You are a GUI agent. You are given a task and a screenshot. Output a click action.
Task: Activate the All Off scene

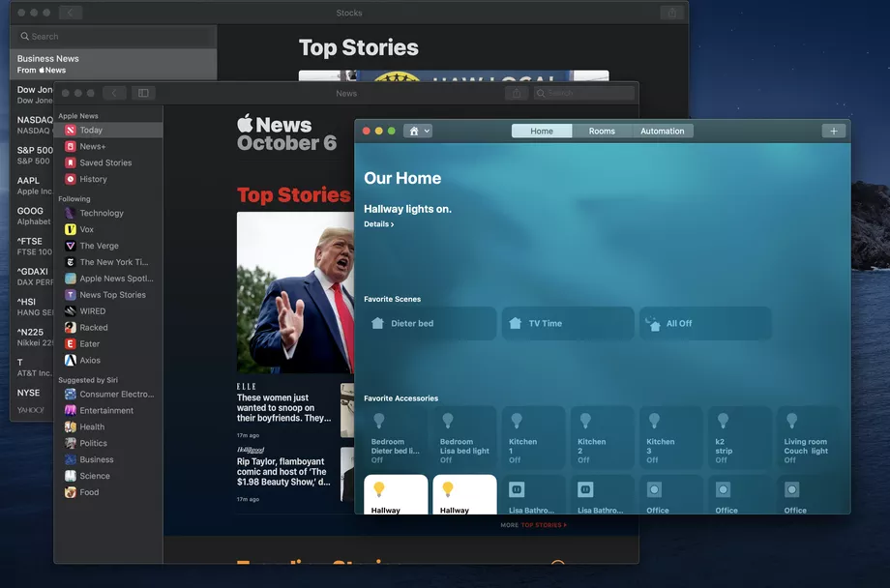(x=705, y=324)
